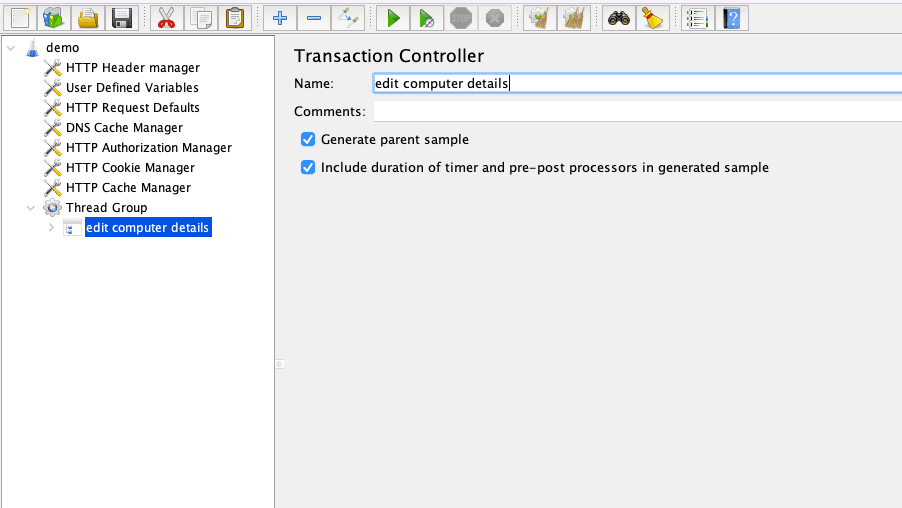
Task: Collapse the demo test plan node
Action: pyautogui.click(x=11, y=48)
